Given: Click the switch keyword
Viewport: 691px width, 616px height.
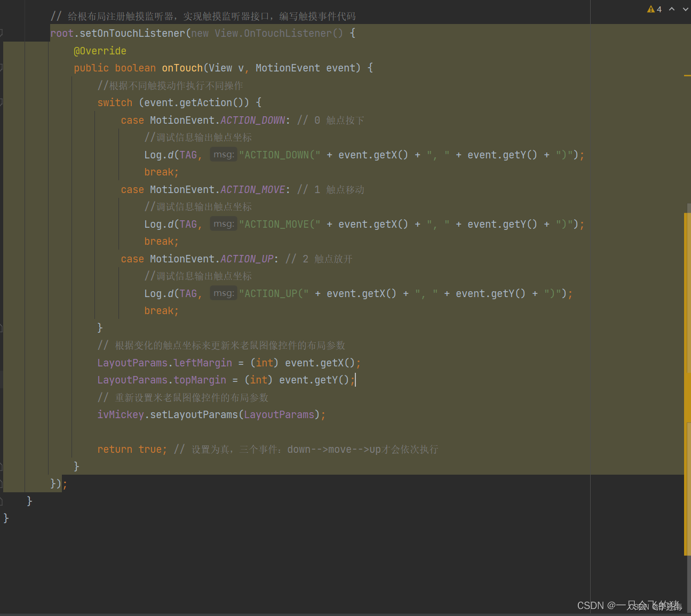Looking at the screenshot, I should pos(115,103).
